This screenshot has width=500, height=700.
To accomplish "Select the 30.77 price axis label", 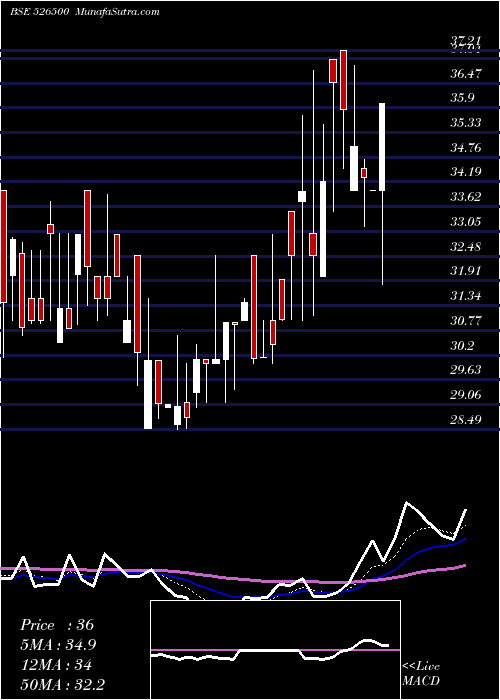I will (466, 321).
